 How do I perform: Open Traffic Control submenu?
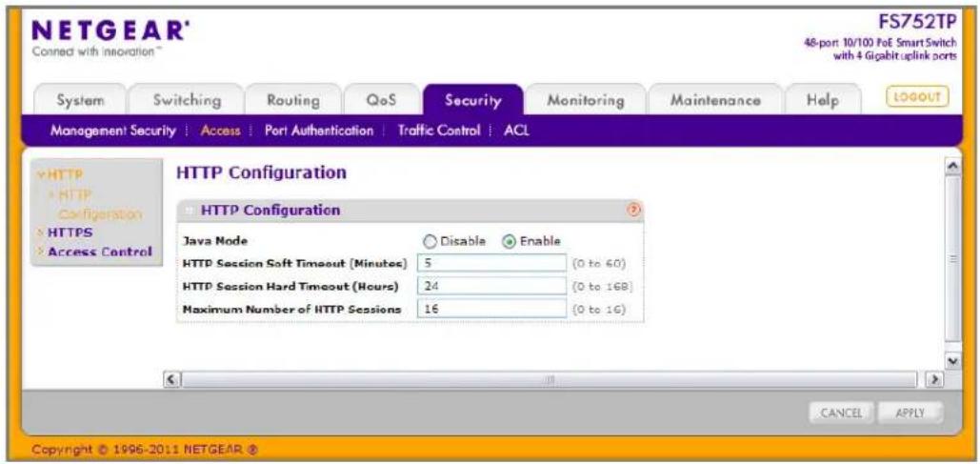click(439, 131)
